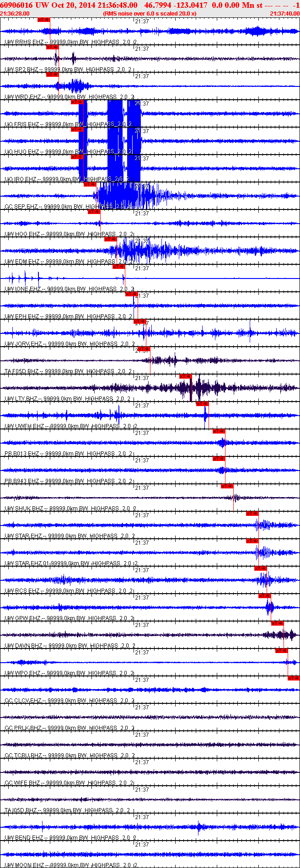
Task: Select the 'UW JORV EHZ' station label
Action: point(23,344)
